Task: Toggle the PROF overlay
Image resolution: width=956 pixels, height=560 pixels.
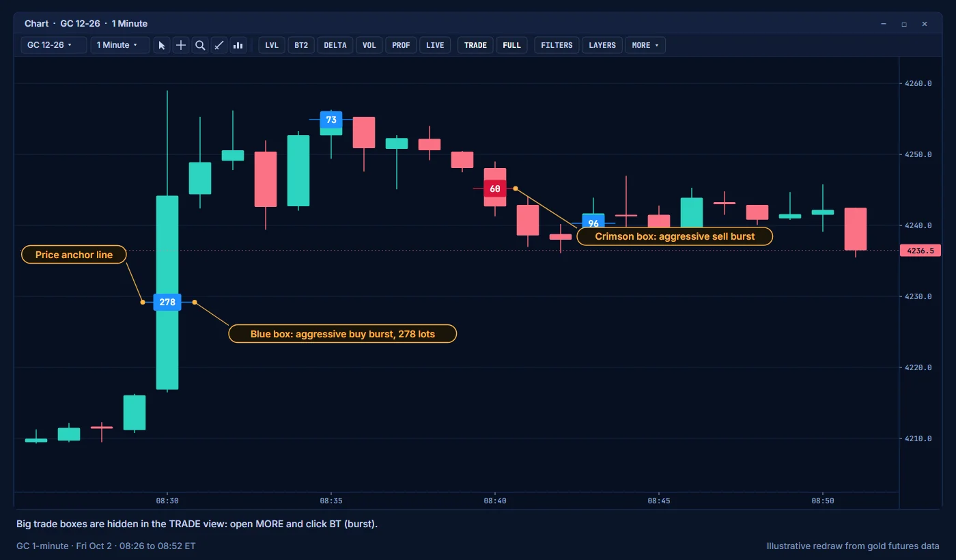Action: pos(402,45)
